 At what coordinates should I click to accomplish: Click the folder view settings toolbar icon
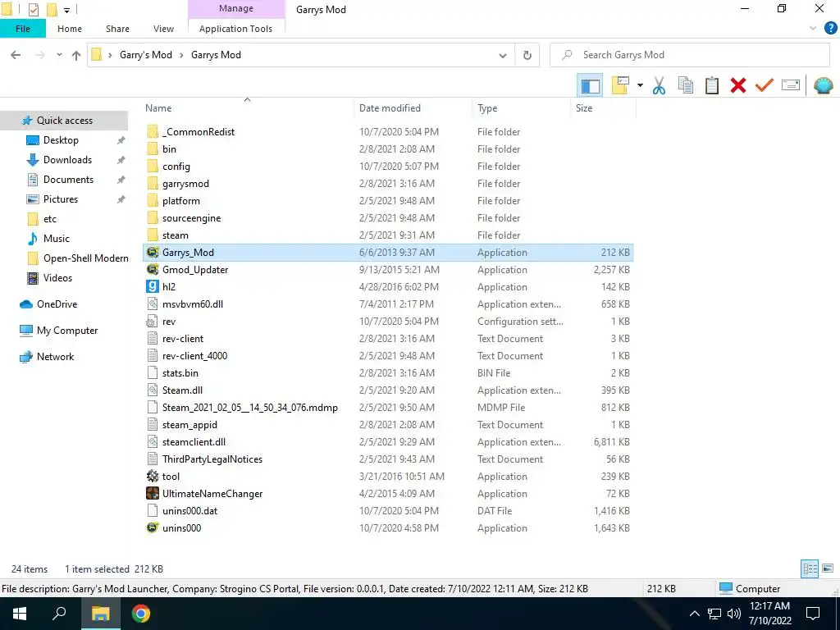[620, 85]
